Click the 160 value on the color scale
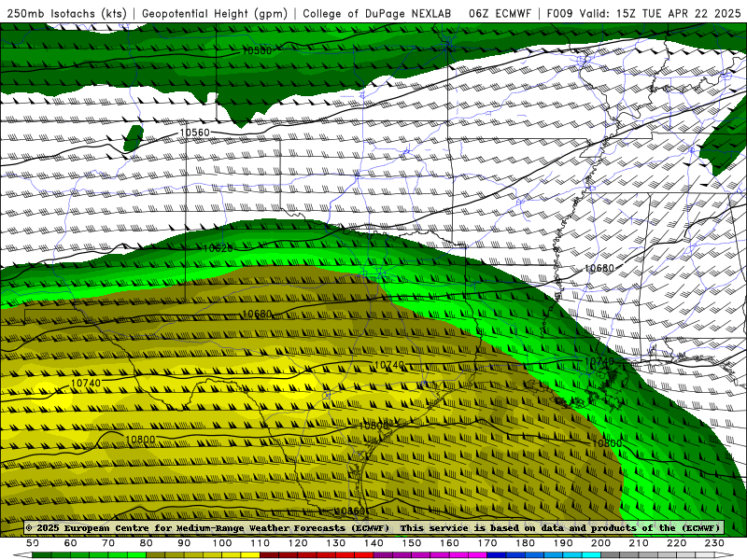 click(449, 543)
